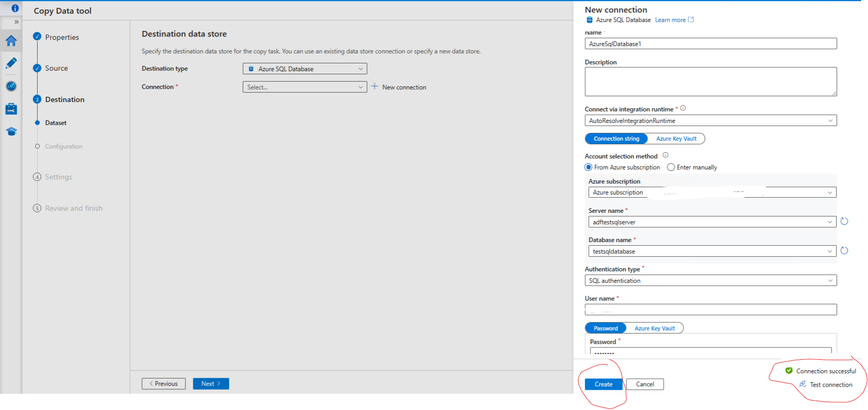Viewport: 868px width, 410px height.
Task: Open the Home icon in left sidebar
Action: click(x=11, y=41)
